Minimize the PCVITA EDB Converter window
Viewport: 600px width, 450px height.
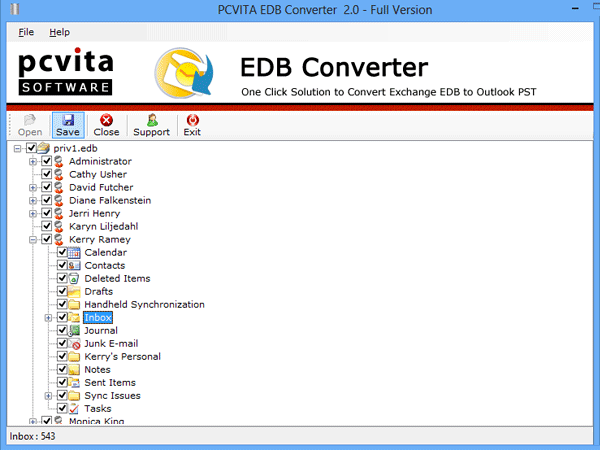(x=575, y=9)
